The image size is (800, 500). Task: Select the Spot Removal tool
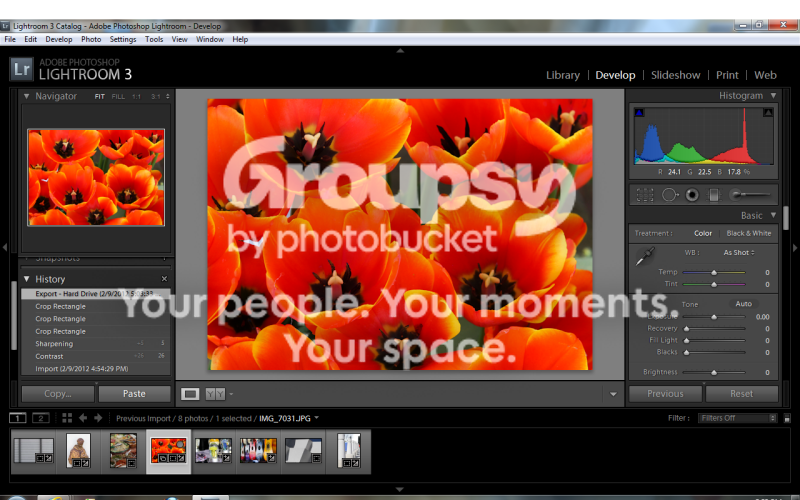[x=670, y=195]
